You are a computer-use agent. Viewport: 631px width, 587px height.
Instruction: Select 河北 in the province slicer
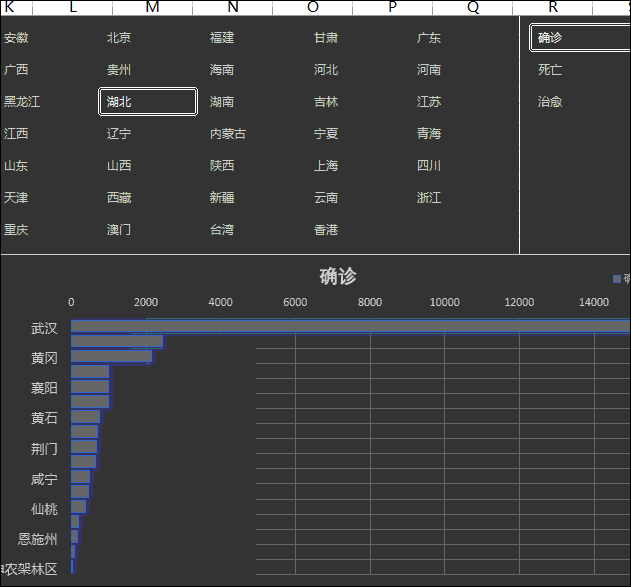tap(326, 70)
